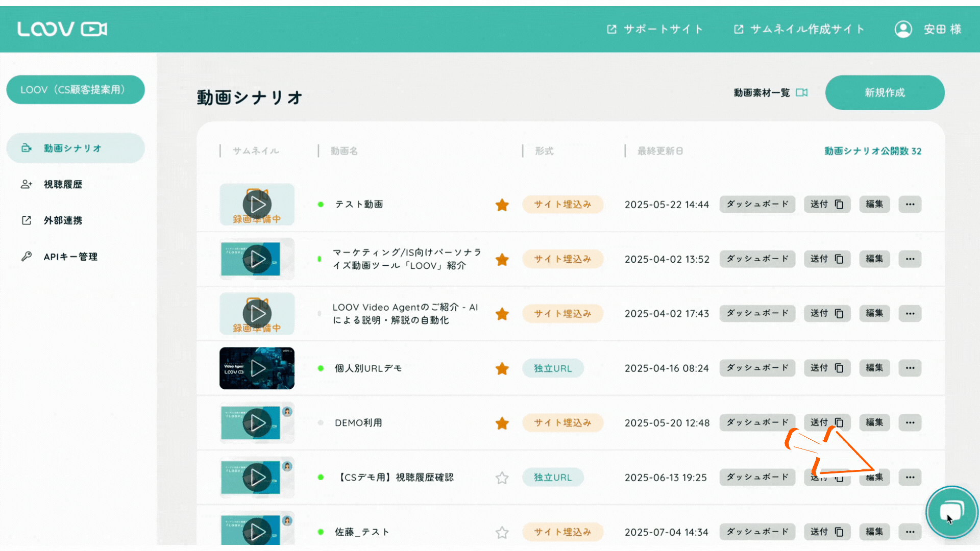Viewport: 980px width, 551px height.
Task: Open the more options menu for マーケティング/IS向け row
Action: 910,259
